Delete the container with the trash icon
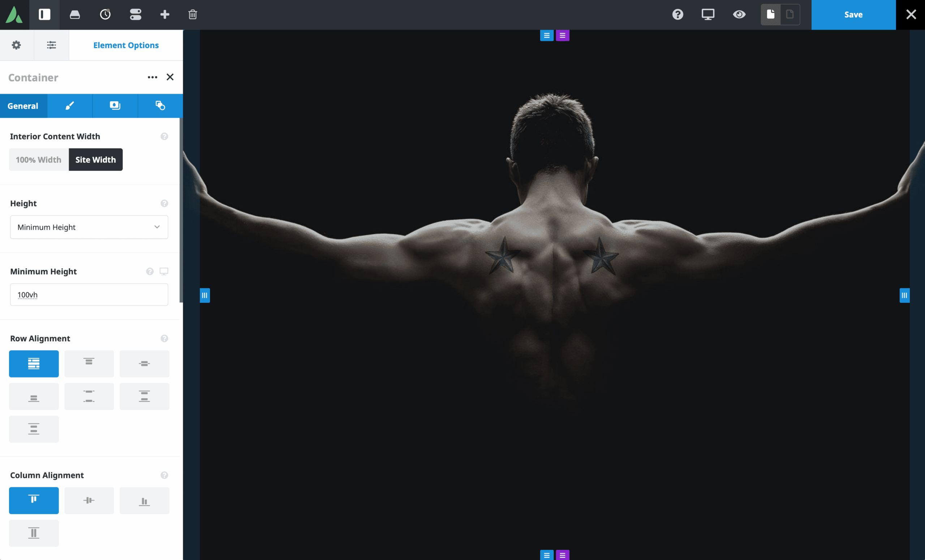This screenshot has height=560, width=925. 193,15
